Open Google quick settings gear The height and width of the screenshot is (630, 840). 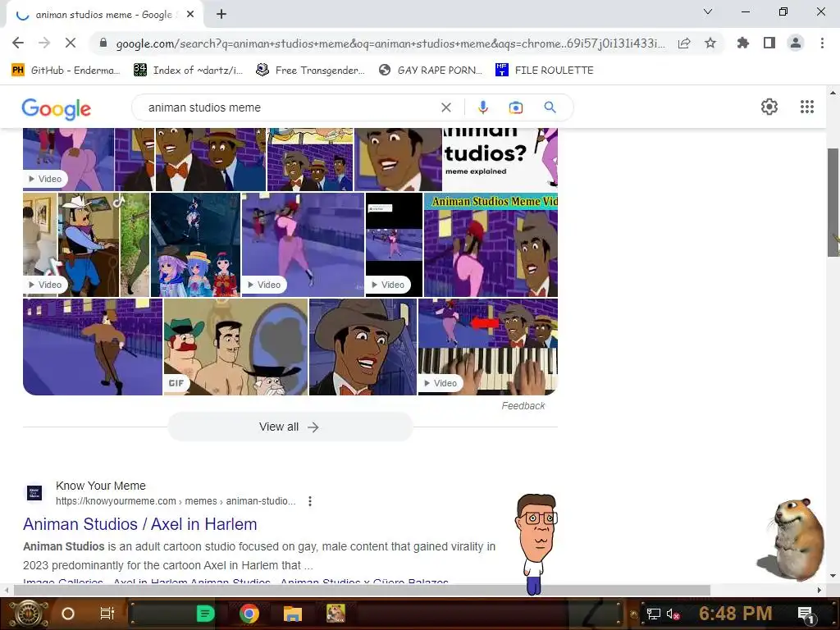[x=769, y=107]
